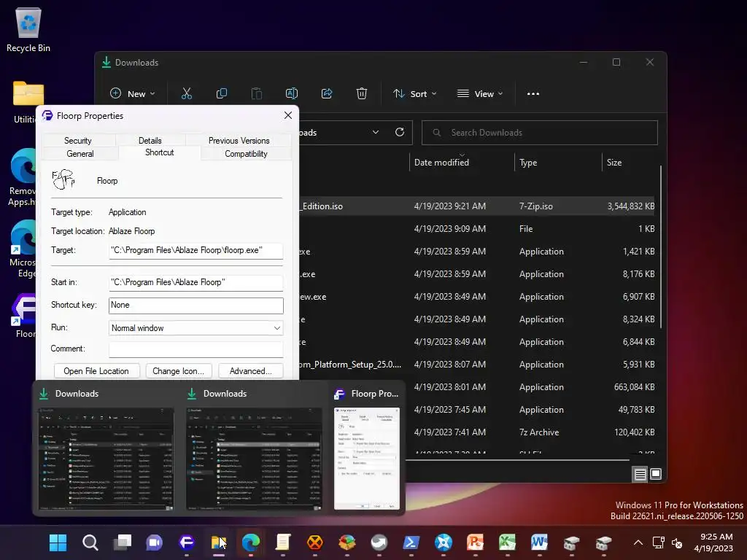
Task: Select the 663,084 KB Application row
Action: [529, 387]
